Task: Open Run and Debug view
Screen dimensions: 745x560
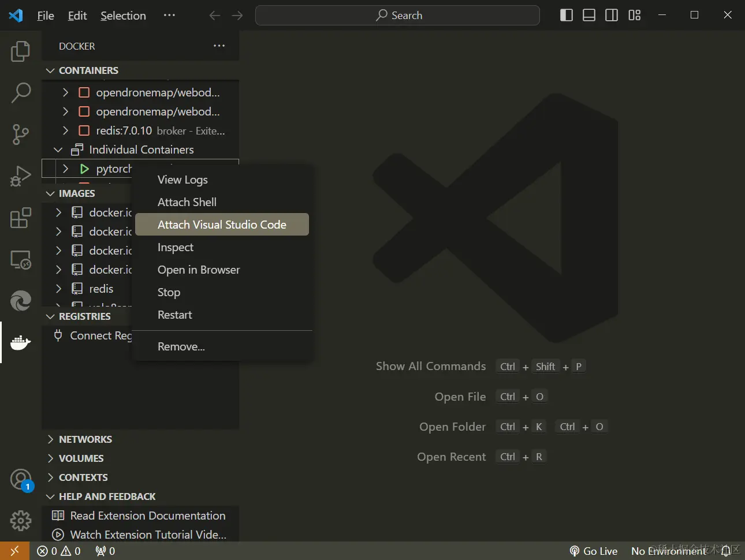Action: tap(20, 176)
